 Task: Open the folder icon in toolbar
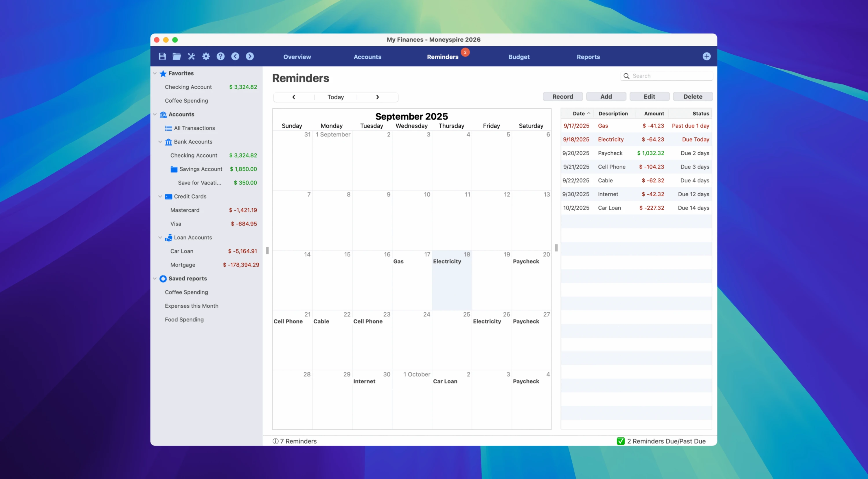pyautogui.click(x=176, y=56)
